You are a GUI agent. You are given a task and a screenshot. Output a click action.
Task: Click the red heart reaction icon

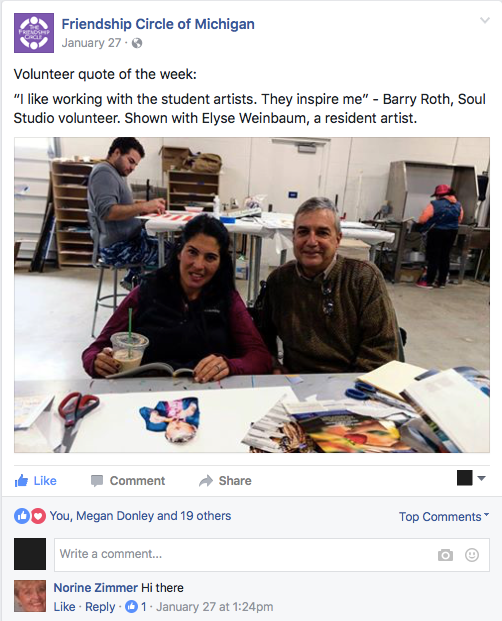pos(38,516)
